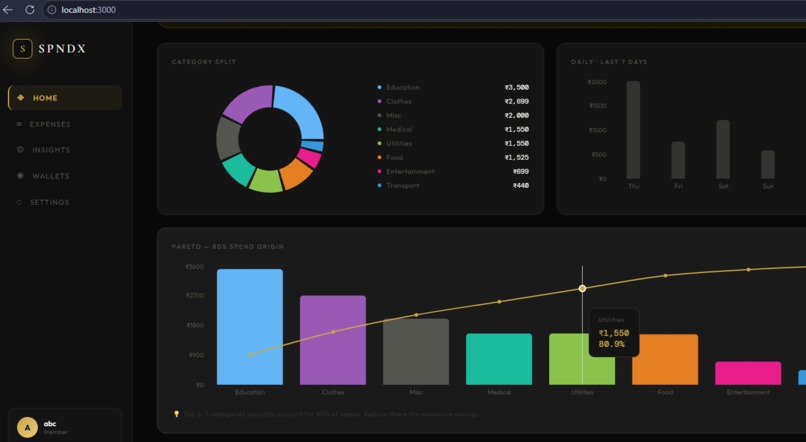
Task: Click the Entertainment bar in Pareto chart
Action: point(748,373)
